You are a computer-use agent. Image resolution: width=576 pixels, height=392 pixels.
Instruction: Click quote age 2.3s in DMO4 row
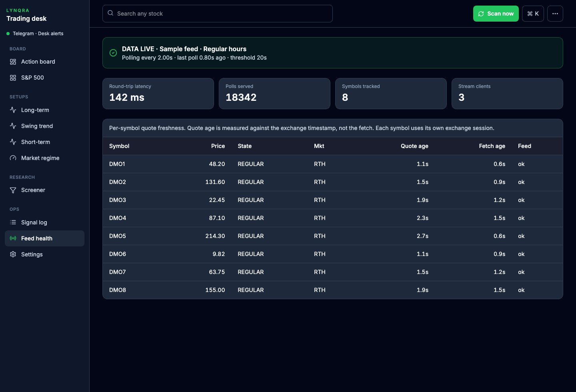pyautogui.click(x=422, y=218)
